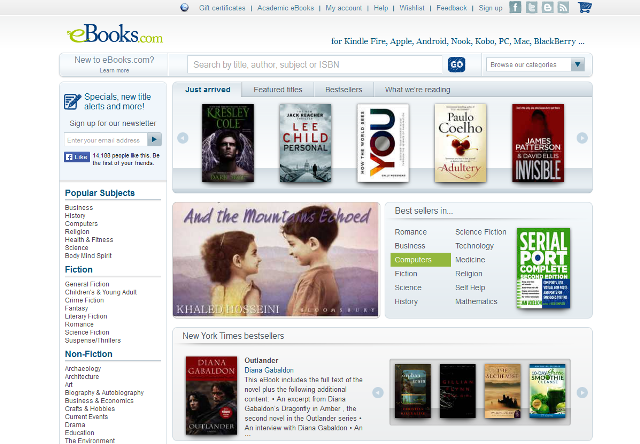Open the shopping cart icon
640x444 pixels.
585,7
